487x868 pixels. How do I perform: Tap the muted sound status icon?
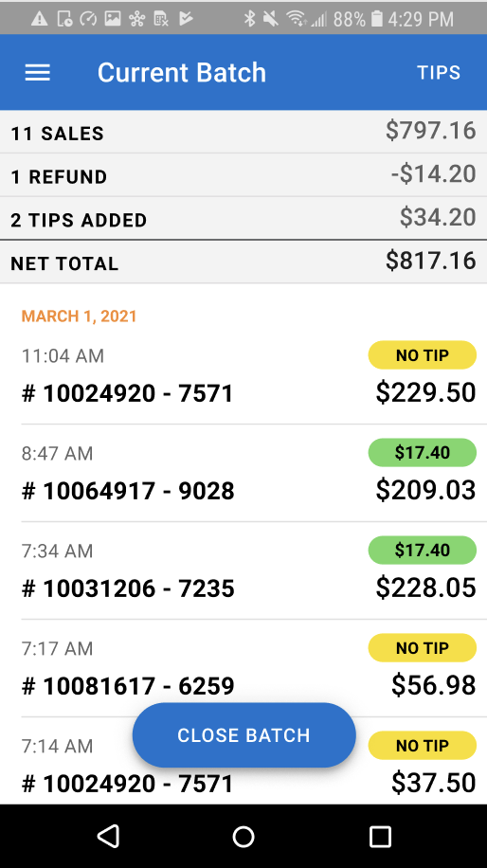pos(271,19)
